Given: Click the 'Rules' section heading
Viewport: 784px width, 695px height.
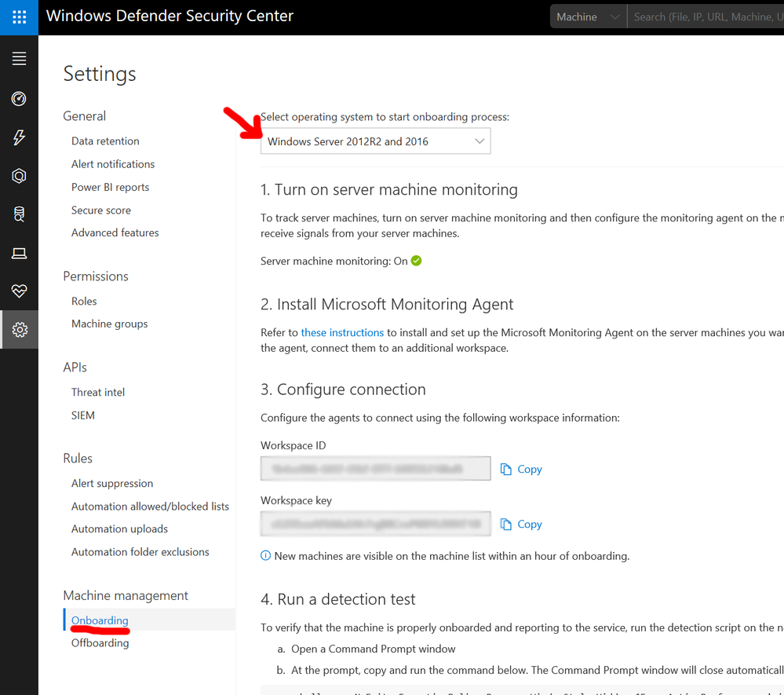Looking at the screenshot, I should [x=78, y=459].
